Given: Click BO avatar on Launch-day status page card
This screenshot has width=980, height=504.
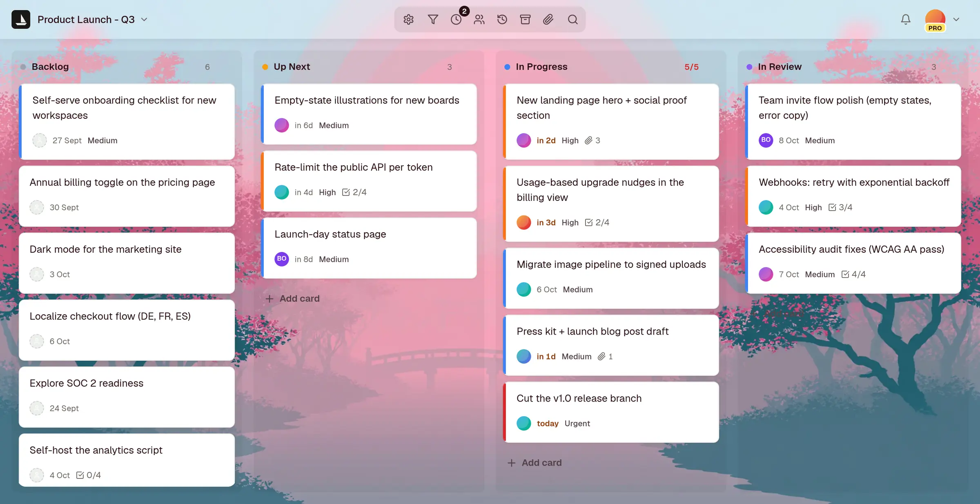Looking at the screenshot, I should tap(282, 259).
